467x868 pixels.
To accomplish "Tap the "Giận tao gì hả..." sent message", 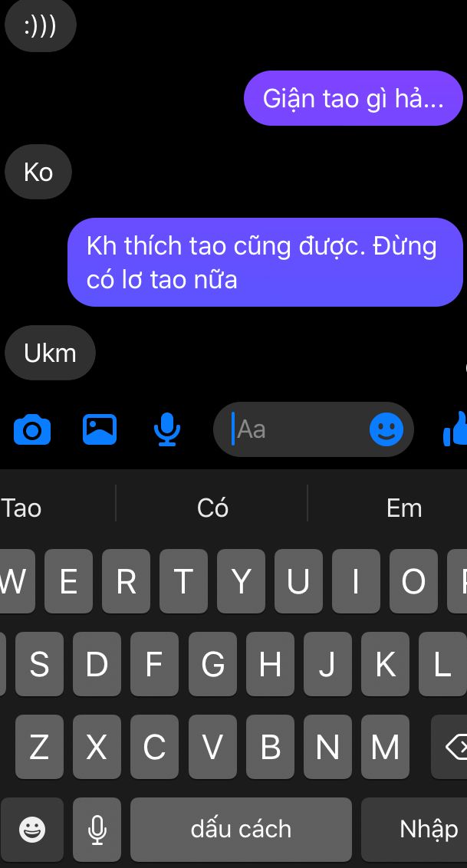I will click(x=353, y=99).
